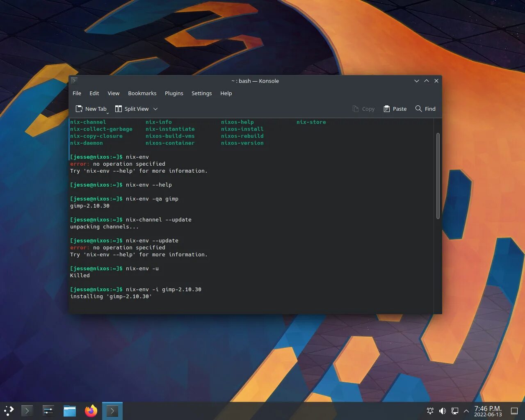Click the 'Killed' output line
Viewport: 525px width, 420px height.
[80, 275]
